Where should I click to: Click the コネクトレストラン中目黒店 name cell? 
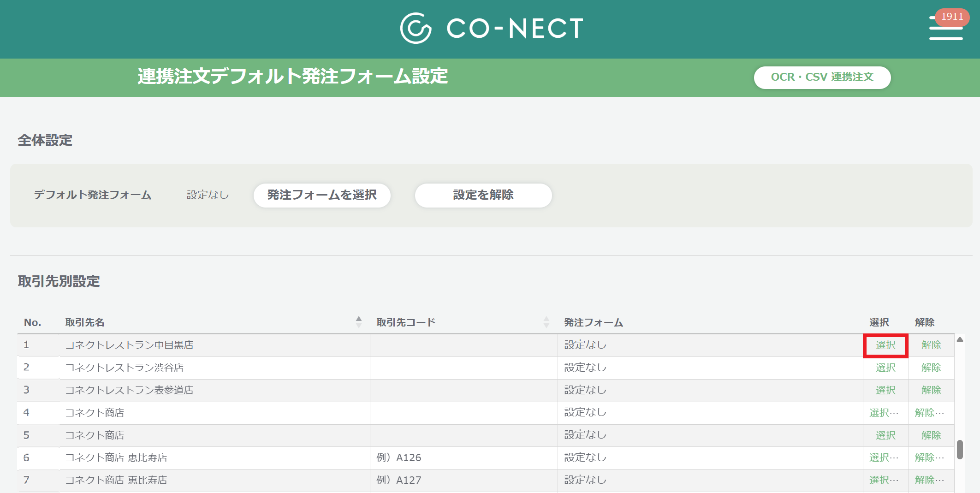click(x=214, y=345)
